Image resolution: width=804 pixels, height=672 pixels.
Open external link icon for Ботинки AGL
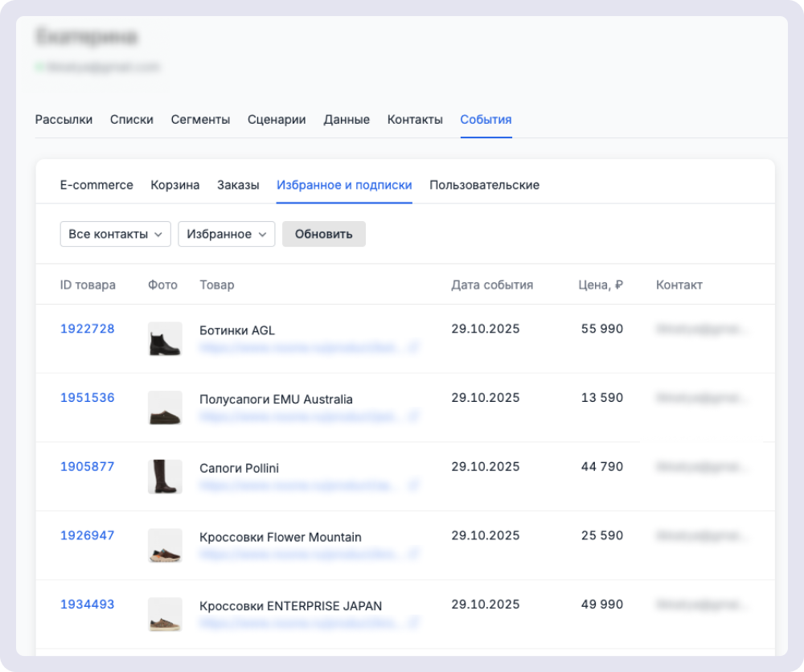(x=415, y=348)
